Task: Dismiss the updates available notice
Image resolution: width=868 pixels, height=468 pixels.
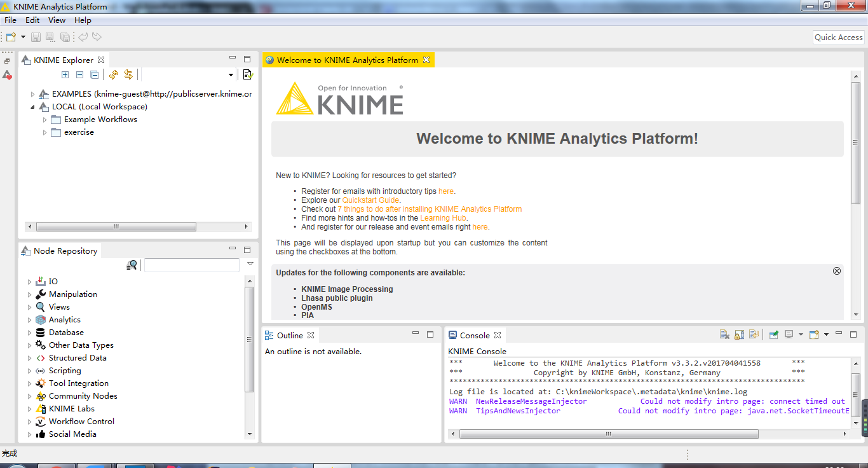Action: click(x=837, y=271)
